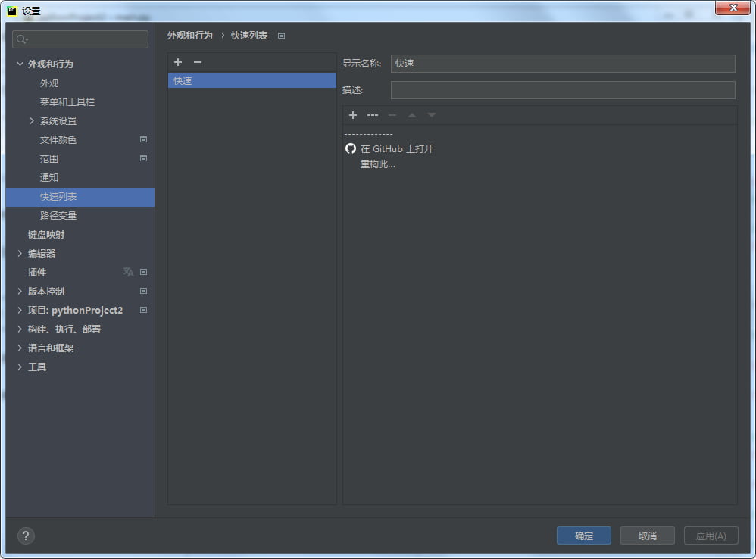Select the 快速 entry in quick lists
756x559 pixels.
point(251,80)
